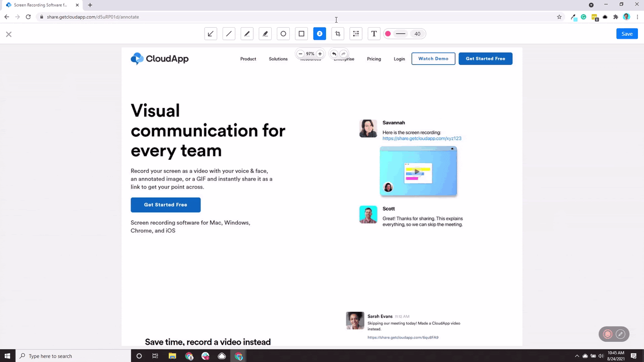Open the CloudApp cloud extension

[x=605, y=17]
